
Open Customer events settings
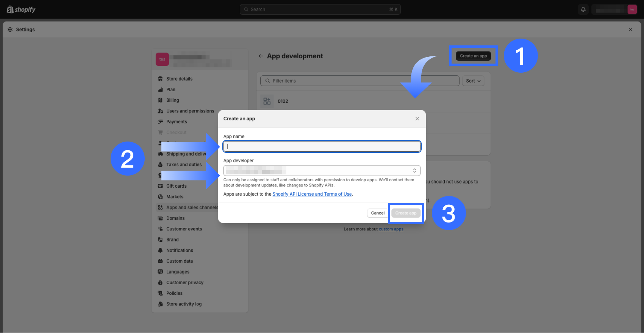click(x=184, y=229)
